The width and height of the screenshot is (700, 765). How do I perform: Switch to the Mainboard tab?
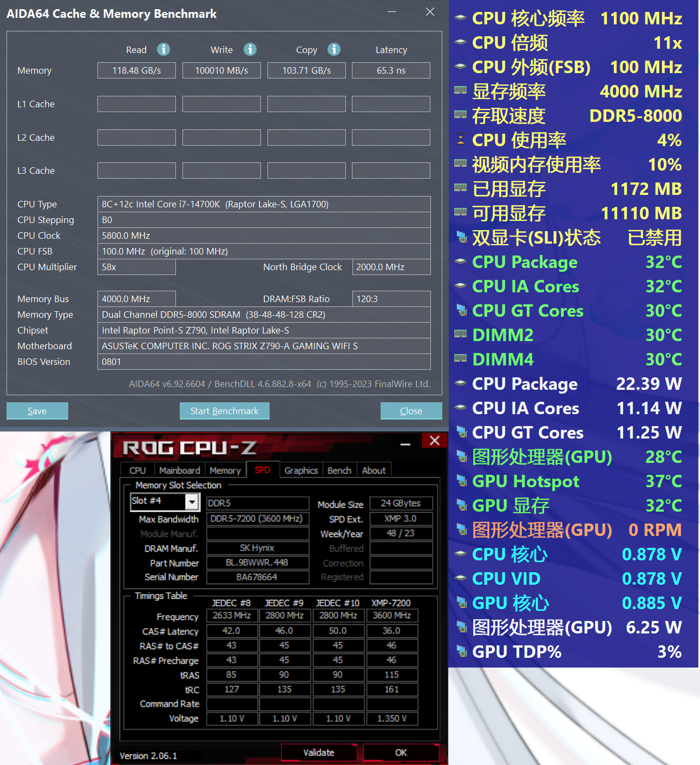(x=180, y=470)
